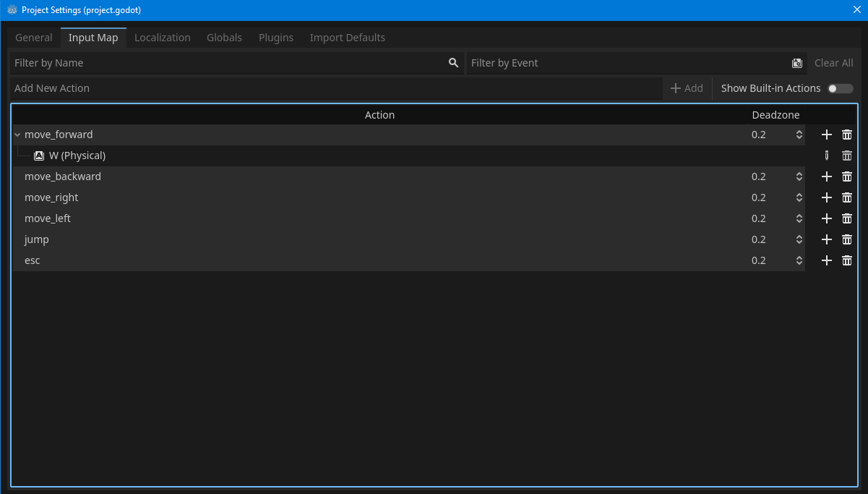The width and height of the screenshot is (868, 494).
Task: Remove the W (Physical) event
Action: pos(847,156)
